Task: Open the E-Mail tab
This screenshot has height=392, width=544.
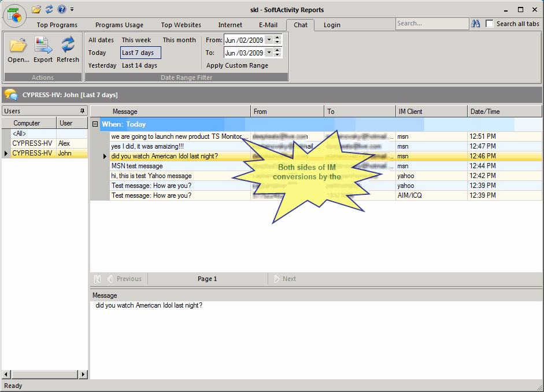Action: [x=268, y=25]
